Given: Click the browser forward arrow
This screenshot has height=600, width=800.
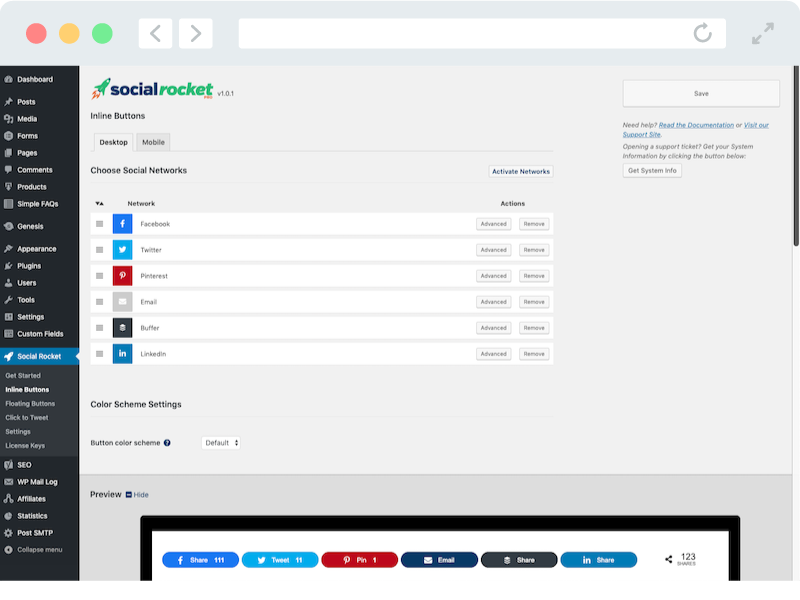Looking at the screenshot, I should (195, 34).
